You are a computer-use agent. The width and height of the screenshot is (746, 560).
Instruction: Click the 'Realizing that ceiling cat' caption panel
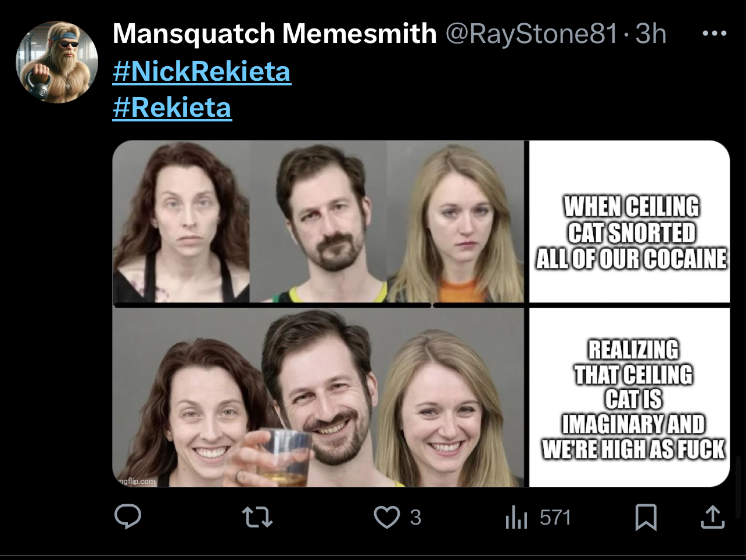(630, 397)
